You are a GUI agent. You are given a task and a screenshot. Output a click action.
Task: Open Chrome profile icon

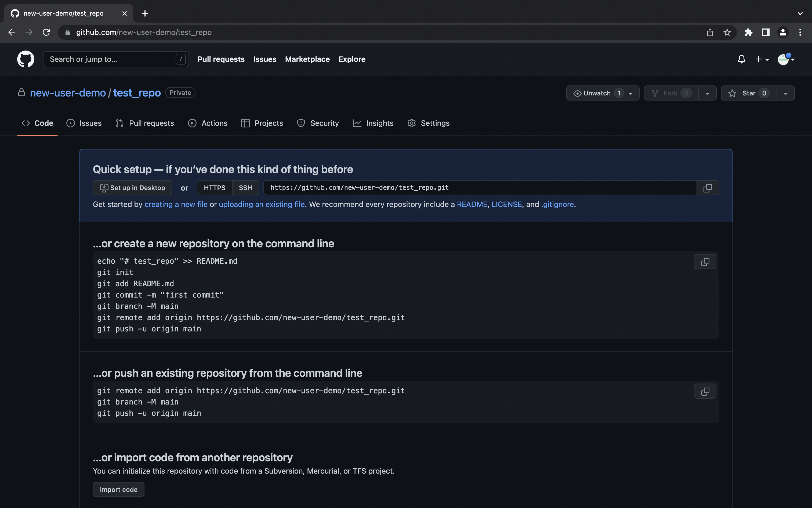tap(783, 32)
